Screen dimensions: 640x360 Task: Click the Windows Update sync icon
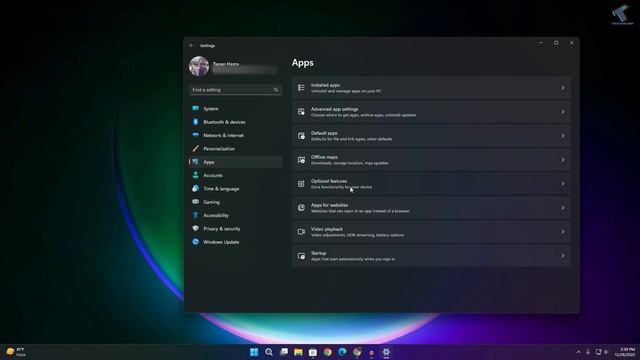pyautogui.click(x=196, y=242)
